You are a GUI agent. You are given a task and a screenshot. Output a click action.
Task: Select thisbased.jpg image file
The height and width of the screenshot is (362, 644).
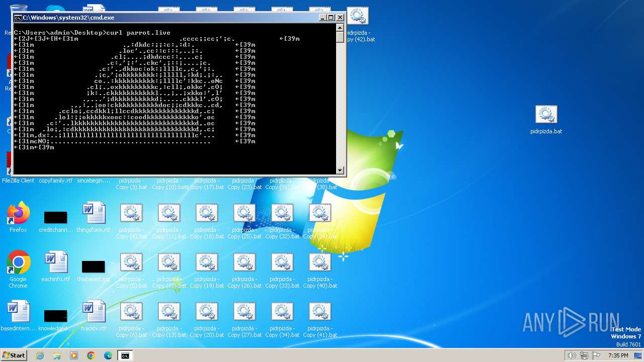pyautogui.click(x=93, y=266)
